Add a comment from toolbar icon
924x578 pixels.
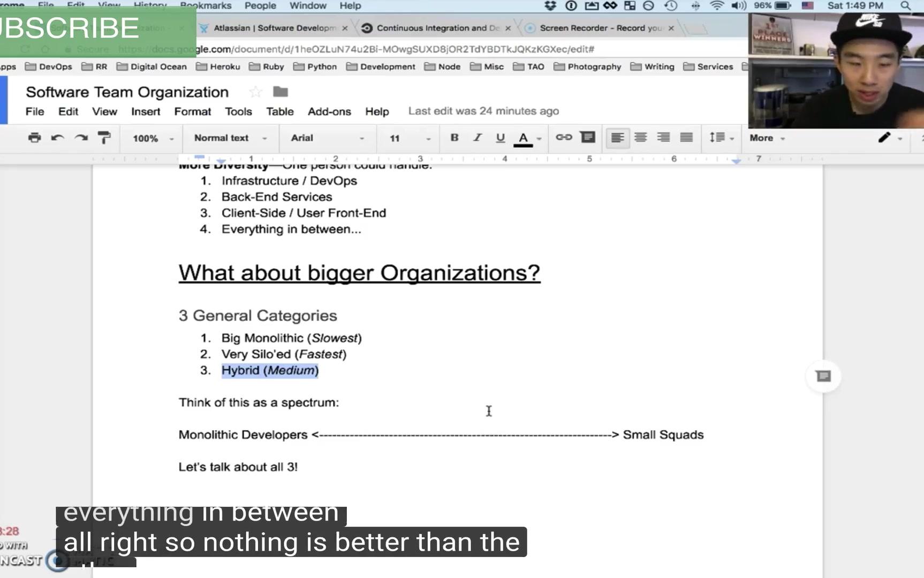(x=588, y=137)
